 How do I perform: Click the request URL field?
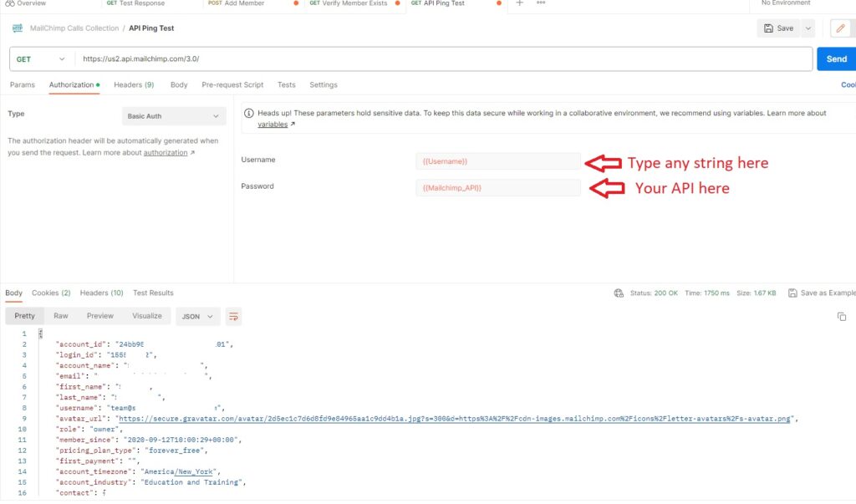444,59
